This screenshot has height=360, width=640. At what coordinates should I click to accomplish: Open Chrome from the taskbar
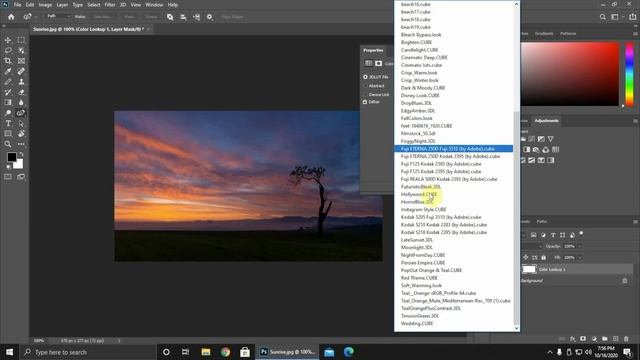pos(225,352)
